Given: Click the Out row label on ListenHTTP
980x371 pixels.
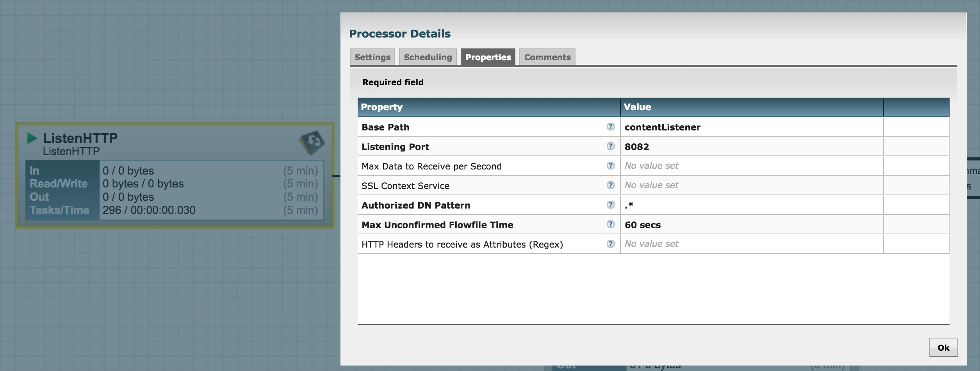Looking at the screenshot, I should pos(39,197).
